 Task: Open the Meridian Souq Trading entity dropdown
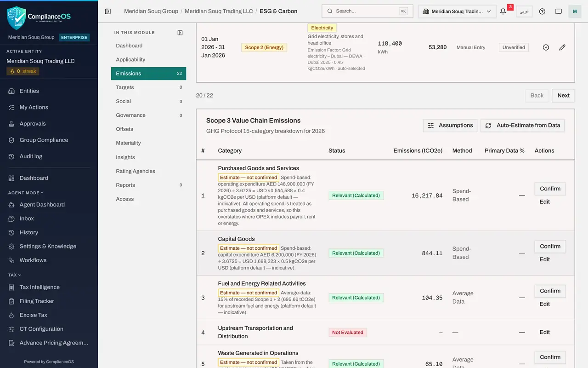pyautogui.click(x=457, y=11)
